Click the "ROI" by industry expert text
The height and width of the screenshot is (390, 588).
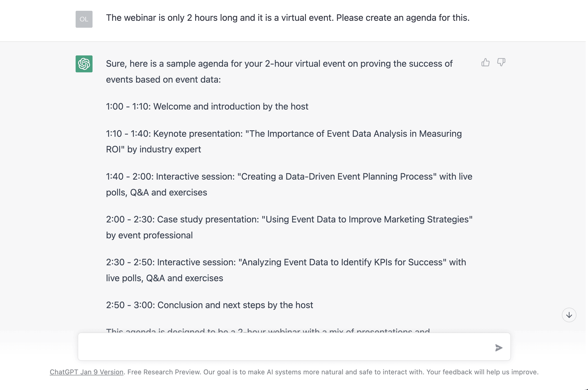154,149
